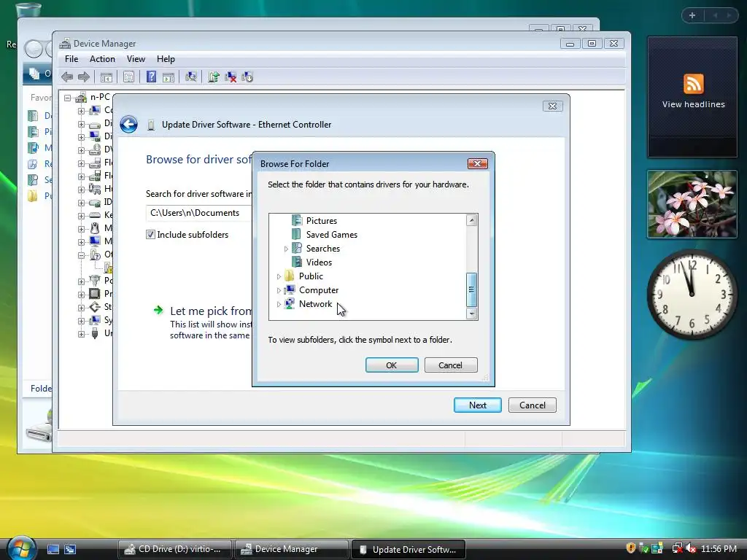Expand the Network node triangle
The height and width of the screenshot is (560, 747).
coord(279,304)
